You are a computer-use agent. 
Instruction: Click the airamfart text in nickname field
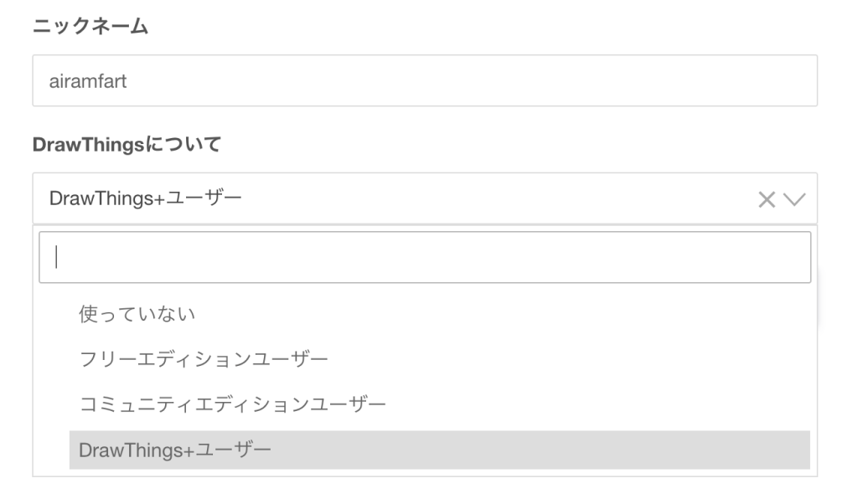(x=88, y=81)
